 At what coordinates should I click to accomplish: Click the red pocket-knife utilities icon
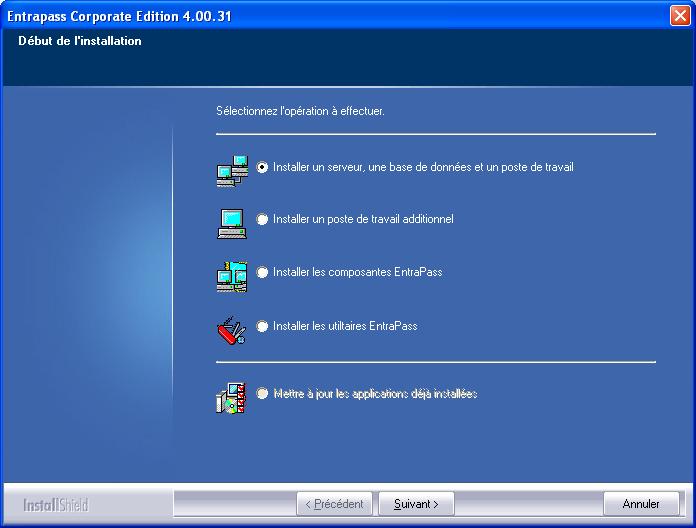(231, 331)
